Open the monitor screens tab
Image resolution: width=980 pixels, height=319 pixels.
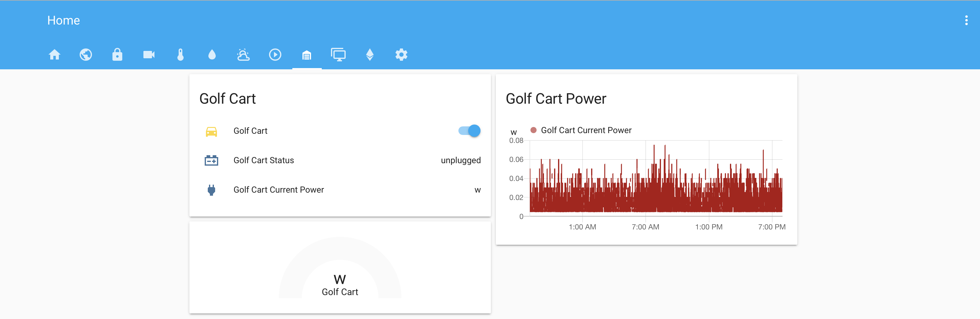tap(338, 55)
